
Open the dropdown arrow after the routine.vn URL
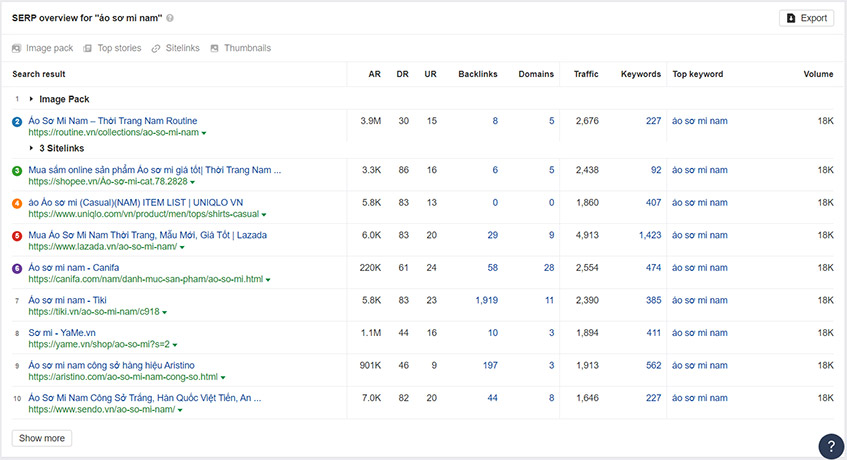[x=204, y=133]
